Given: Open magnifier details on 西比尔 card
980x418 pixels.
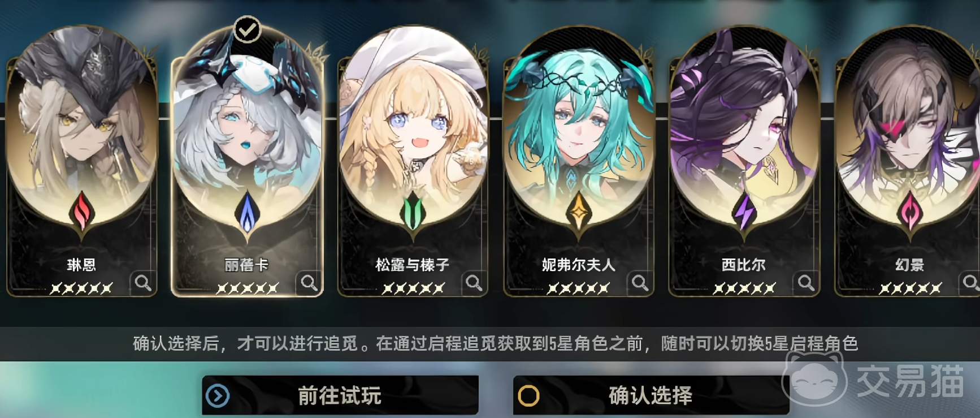Looking at the screenshot, I should click(x=806, y=282).
